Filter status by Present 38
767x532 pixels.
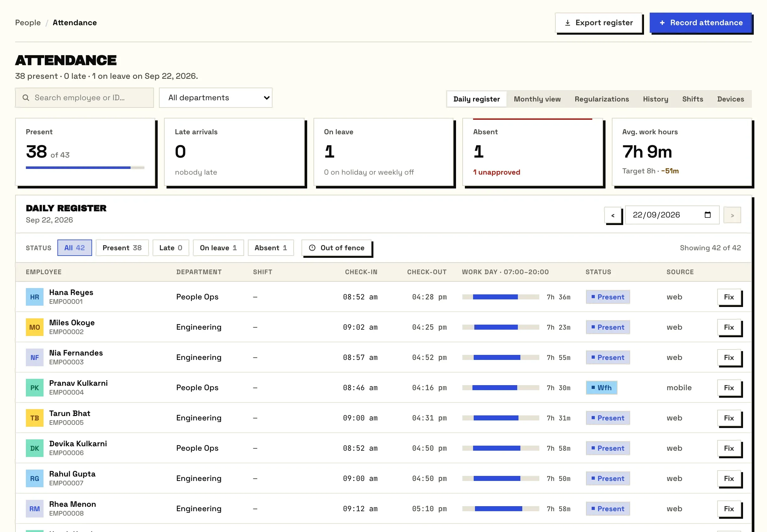tap(122, 248)
